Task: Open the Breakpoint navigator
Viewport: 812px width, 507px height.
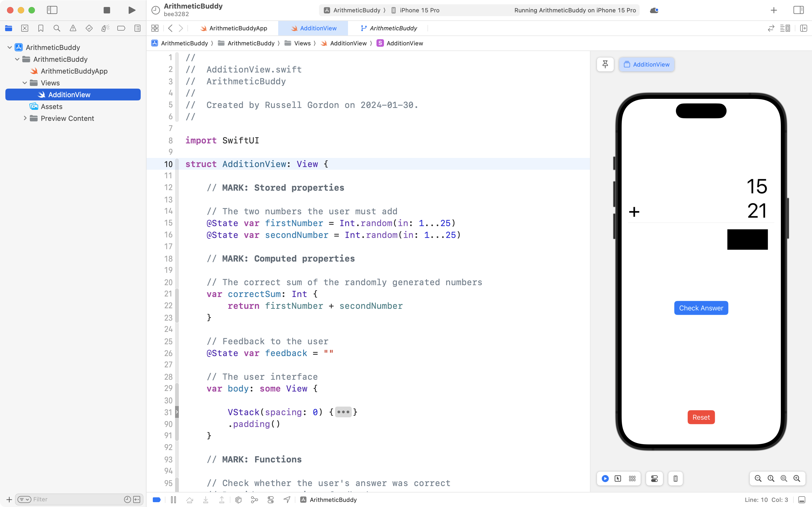Action: tap(121, 28)
